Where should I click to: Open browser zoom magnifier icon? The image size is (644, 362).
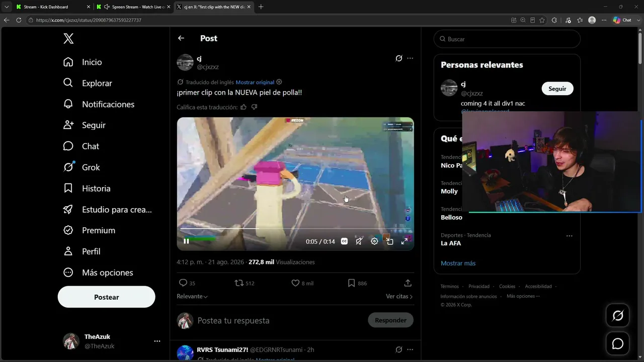click(523, 20)
